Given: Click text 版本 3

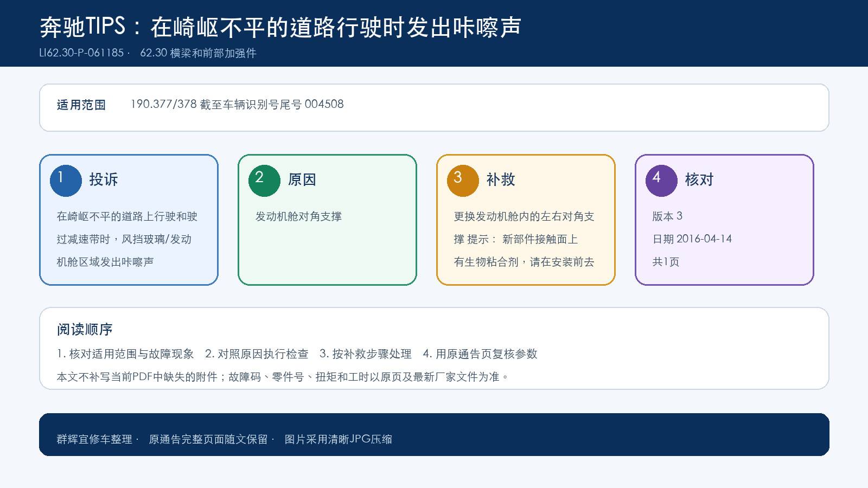Looking at the screenshot, I should click(667, 216).
